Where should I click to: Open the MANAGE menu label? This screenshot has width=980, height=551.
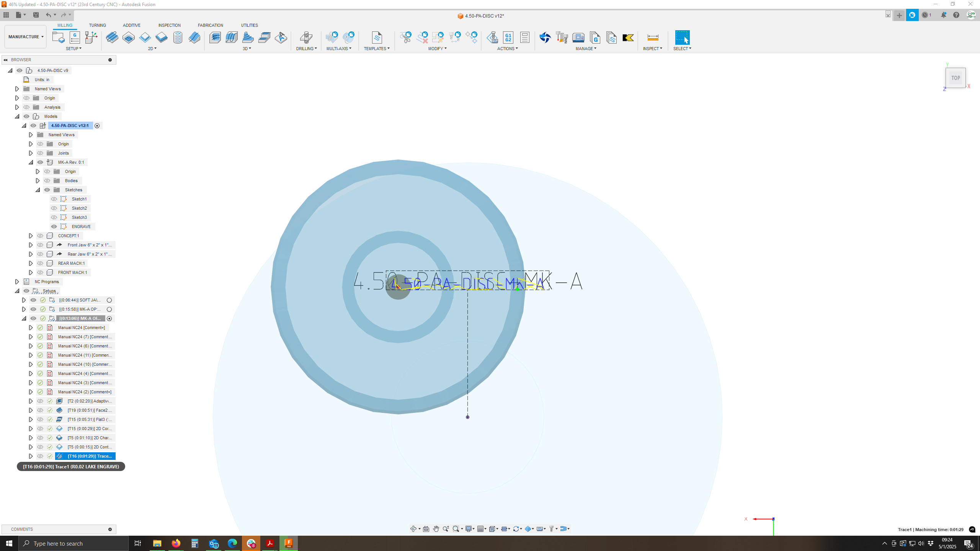coord(586,49)
